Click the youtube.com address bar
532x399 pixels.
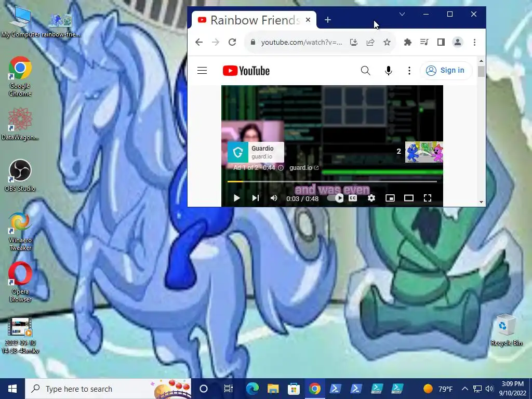(302, 42)
